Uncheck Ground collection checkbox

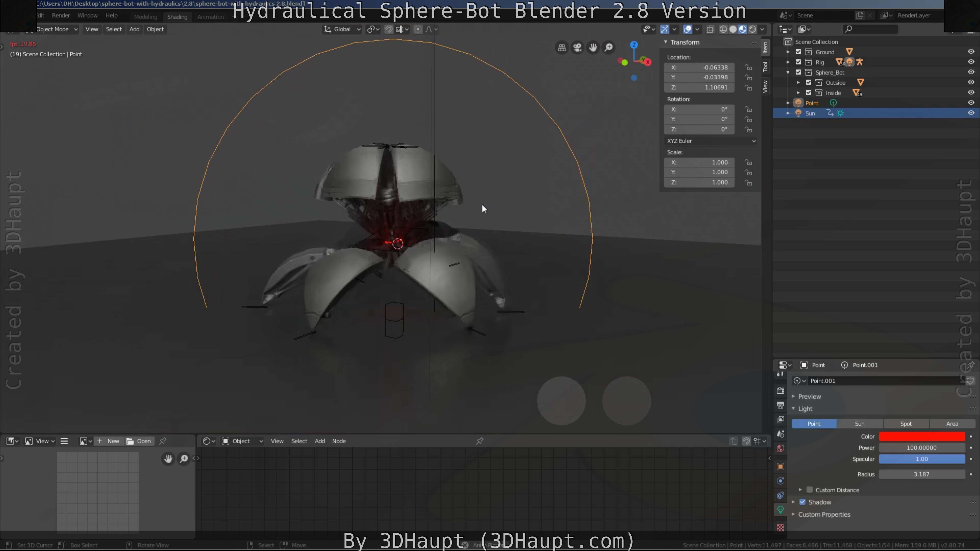pyautogui.click(x=799, y=52)
